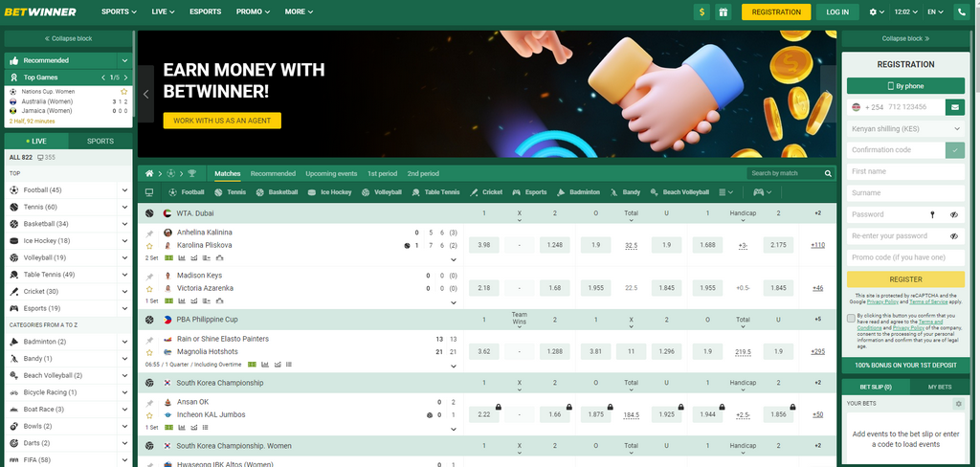Open the SPORTS dropdown menu
The image size is (980, 467).
pyautogui.click(x=119, y=11)
